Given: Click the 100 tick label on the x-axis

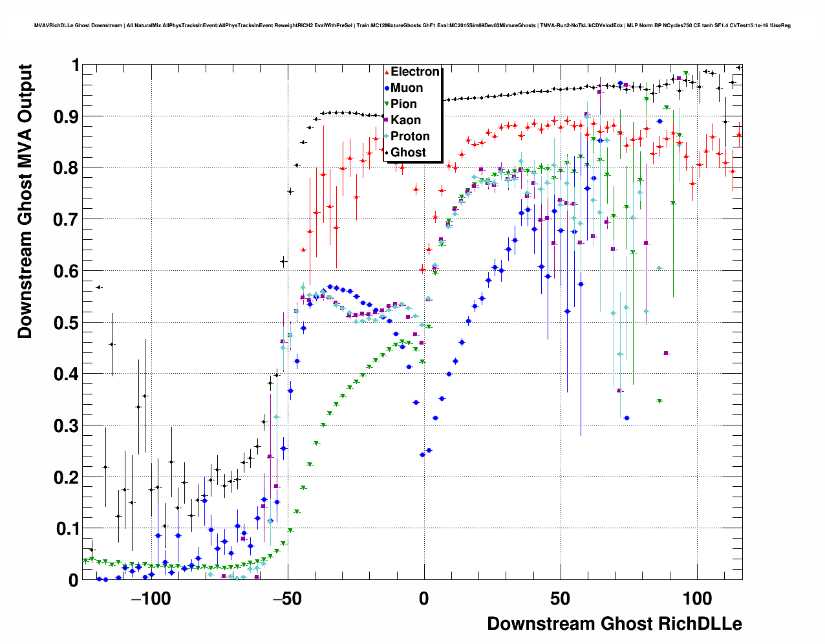Looking at the screenshot, I should click(697, 599).
